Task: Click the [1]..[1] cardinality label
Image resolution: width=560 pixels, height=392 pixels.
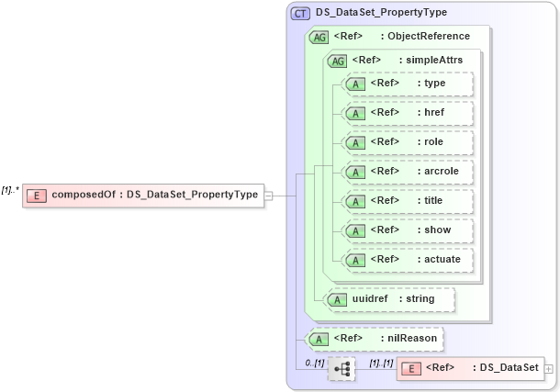Action: [381, 364]
